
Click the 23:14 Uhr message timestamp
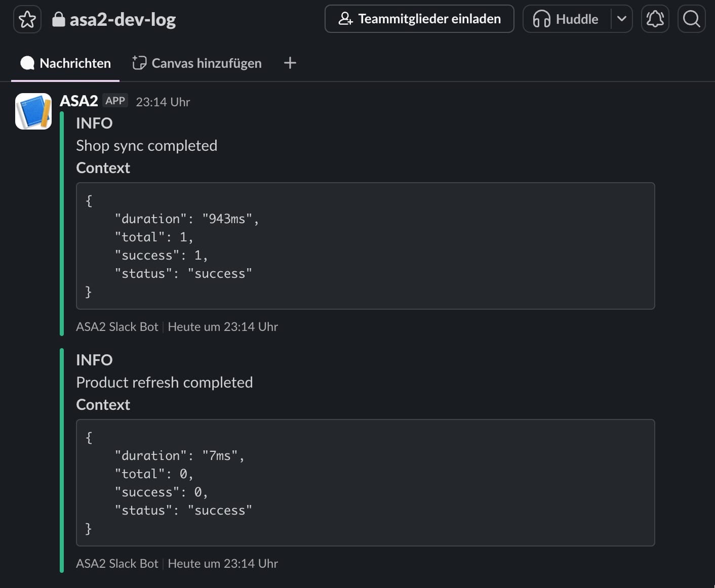[163, 102]
